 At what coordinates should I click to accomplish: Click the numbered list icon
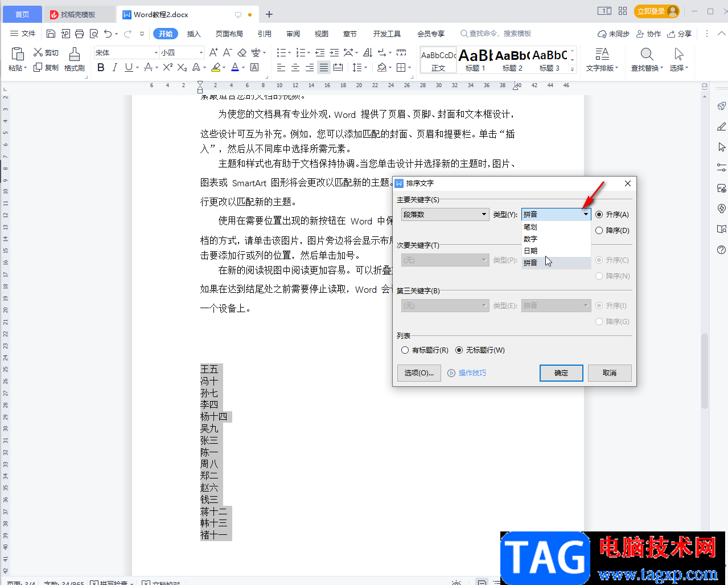coord(301,52)
